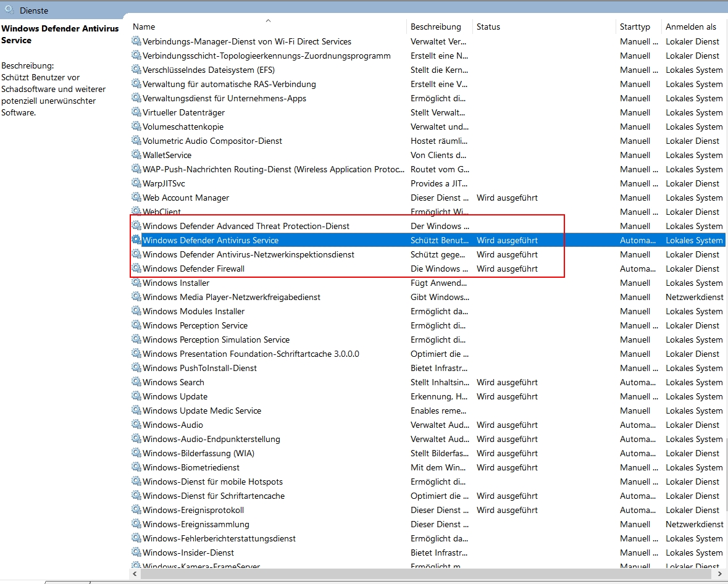The width and height of the screenshot is (728, 584).
Task: Click 'Fügt Anwend...' description of Windows Installer
Action: click(x=439, y=283)
